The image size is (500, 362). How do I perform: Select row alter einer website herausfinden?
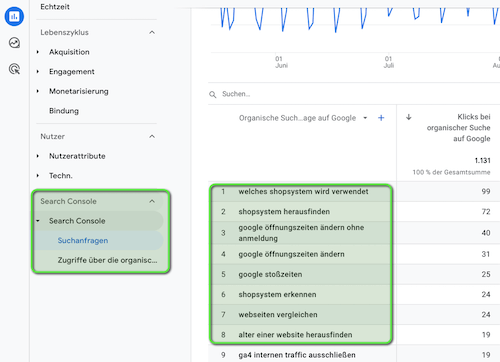[295, 335]
